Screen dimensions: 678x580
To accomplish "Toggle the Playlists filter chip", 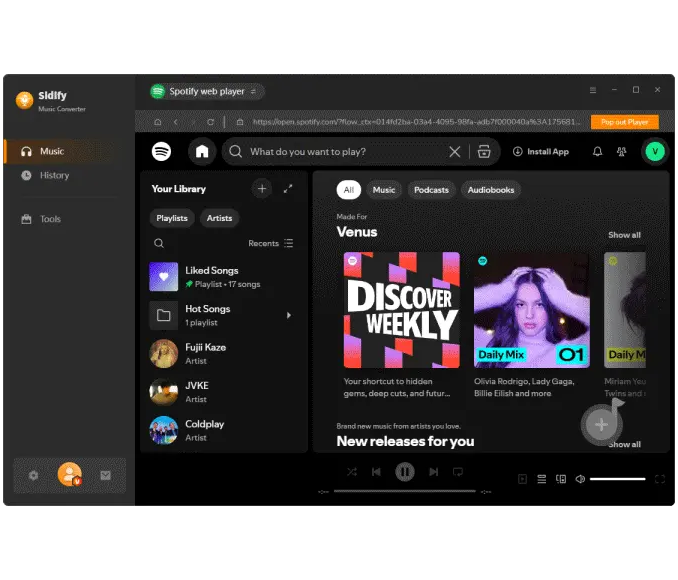I will click(x=172, y=218).
